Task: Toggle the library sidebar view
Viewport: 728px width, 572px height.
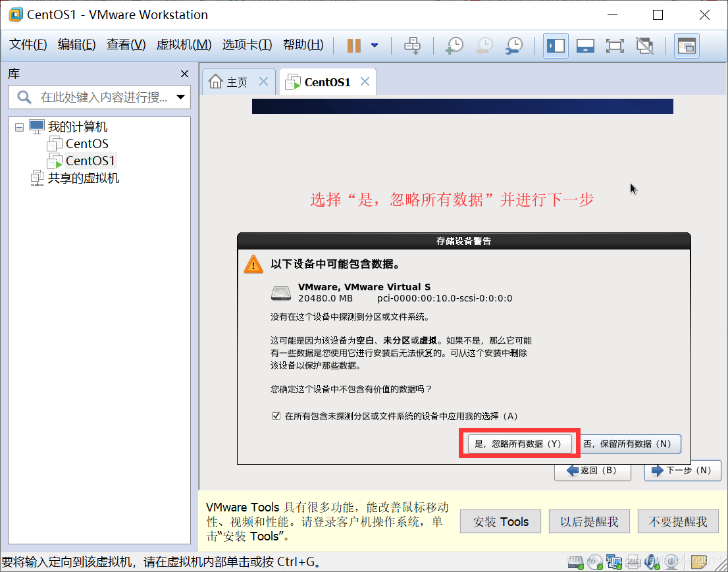Action: click(x=556, y=45)
